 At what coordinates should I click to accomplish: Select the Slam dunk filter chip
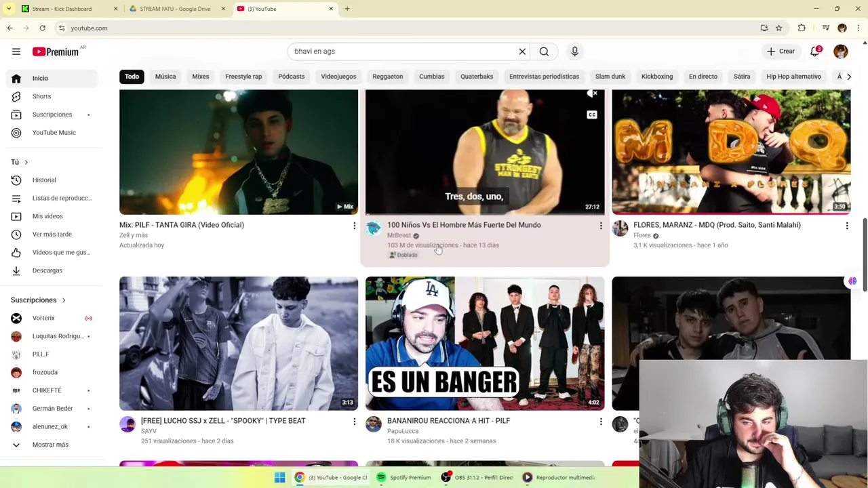[x=610, y=77]
